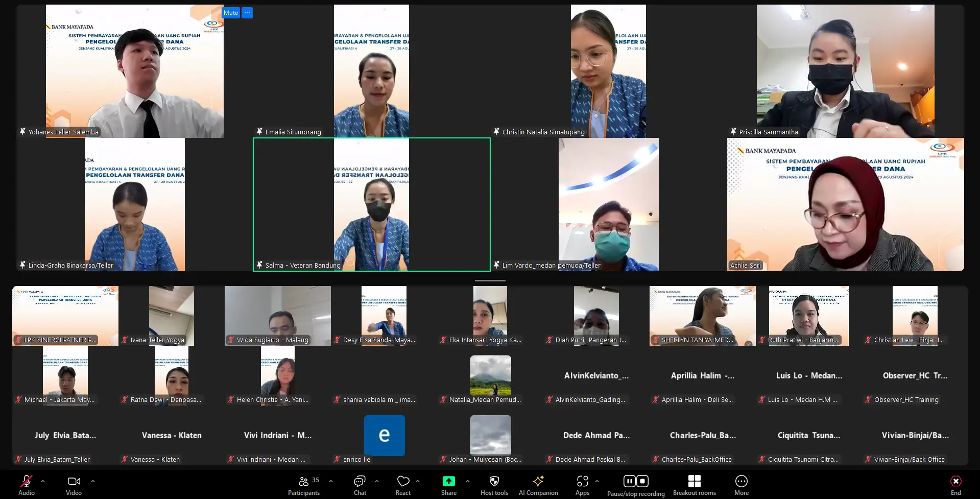Image resolution: width=980 pixels, height=499 pixels.
Task: Open the Apps menu icon
Action: pyautogui.click(x=582, y=485)
